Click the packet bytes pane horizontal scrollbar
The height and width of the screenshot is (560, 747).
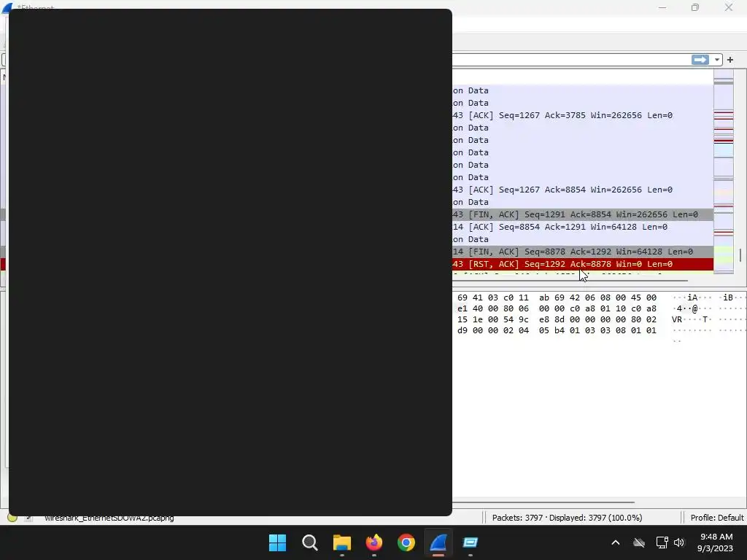click(x=543, y=502)
